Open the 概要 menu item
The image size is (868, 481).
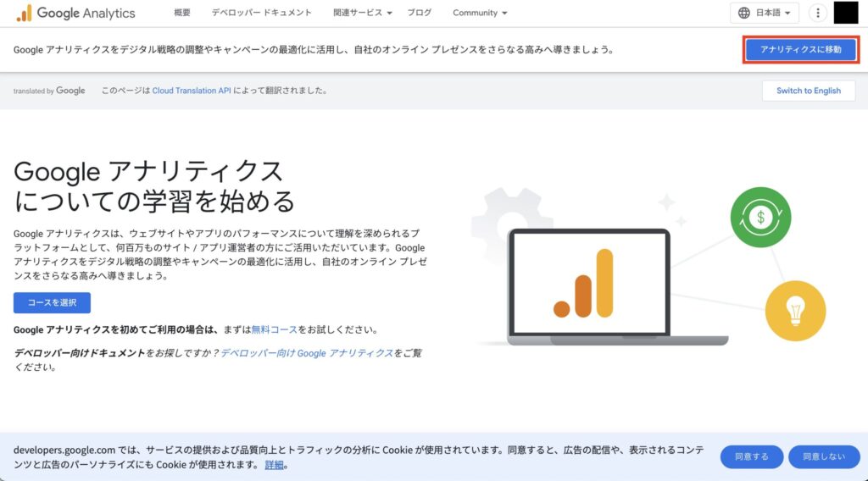182,13
